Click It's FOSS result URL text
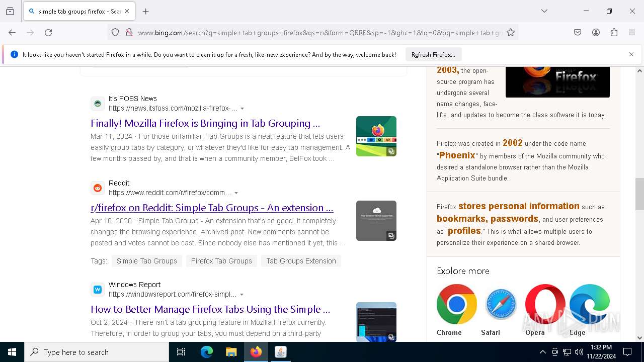 (173, 108)
